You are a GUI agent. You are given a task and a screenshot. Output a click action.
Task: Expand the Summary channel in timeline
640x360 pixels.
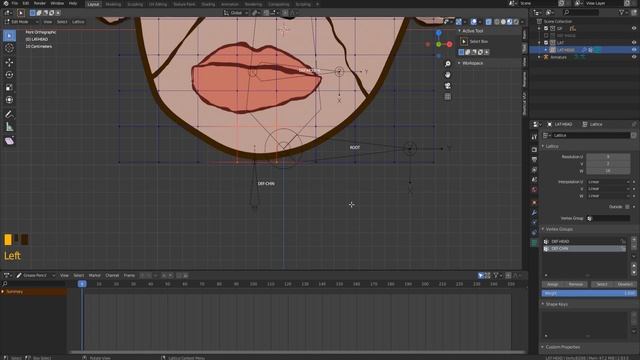[3, 291]
